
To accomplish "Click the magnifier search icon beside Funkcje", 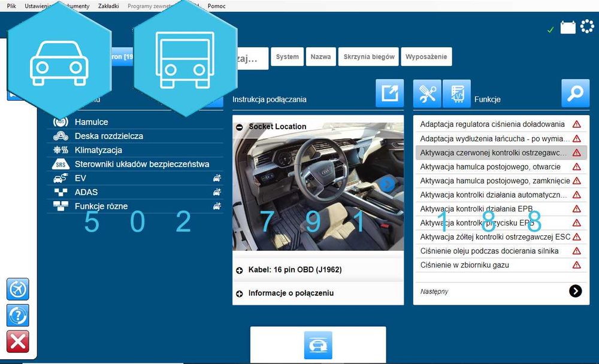I will tap(575, 93).
